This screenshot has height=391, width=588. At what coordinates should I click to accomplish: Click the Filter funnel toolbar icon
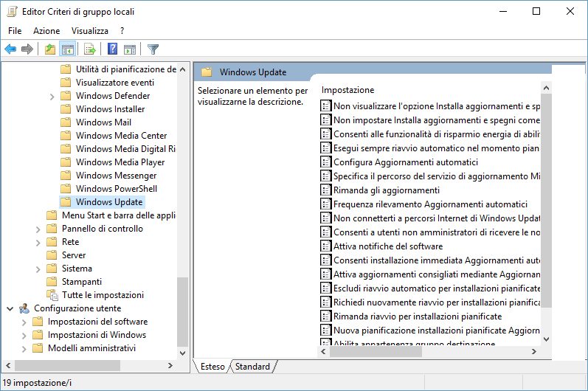coord(153,49)
